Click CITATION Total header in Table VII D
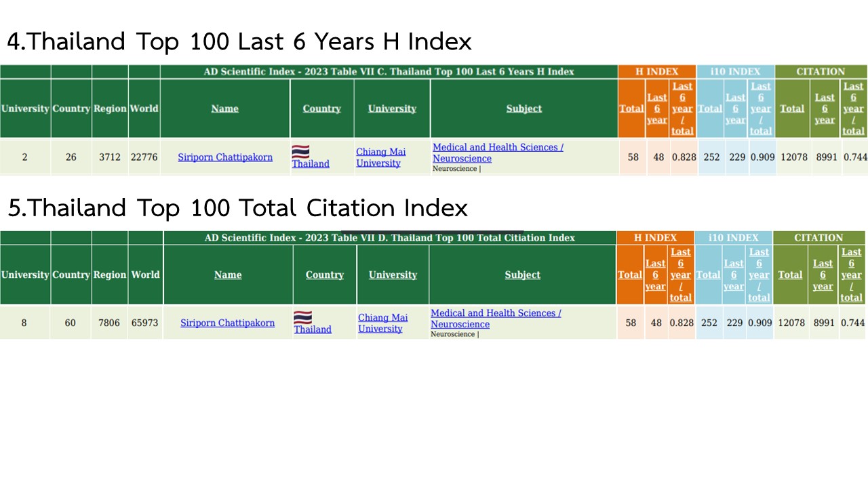 (790, 274)
